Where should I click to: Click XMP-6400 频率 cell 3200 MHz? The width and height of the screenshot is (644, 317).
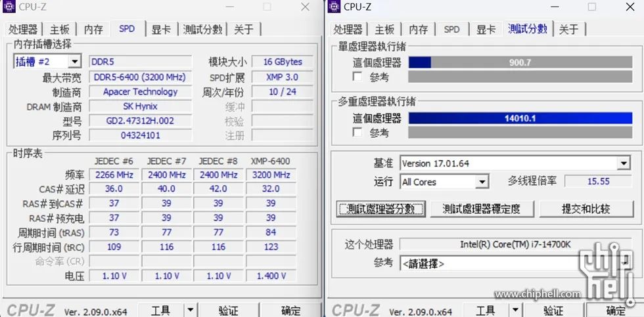coord(271,175)
